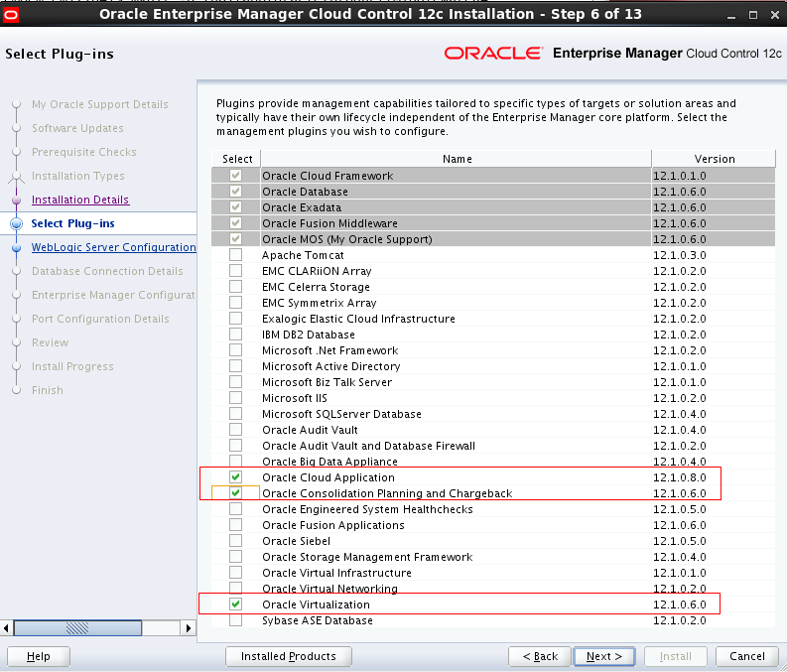
Task: Select the Oracle Siebel plug-in checkbox
Action: (235, 541)
